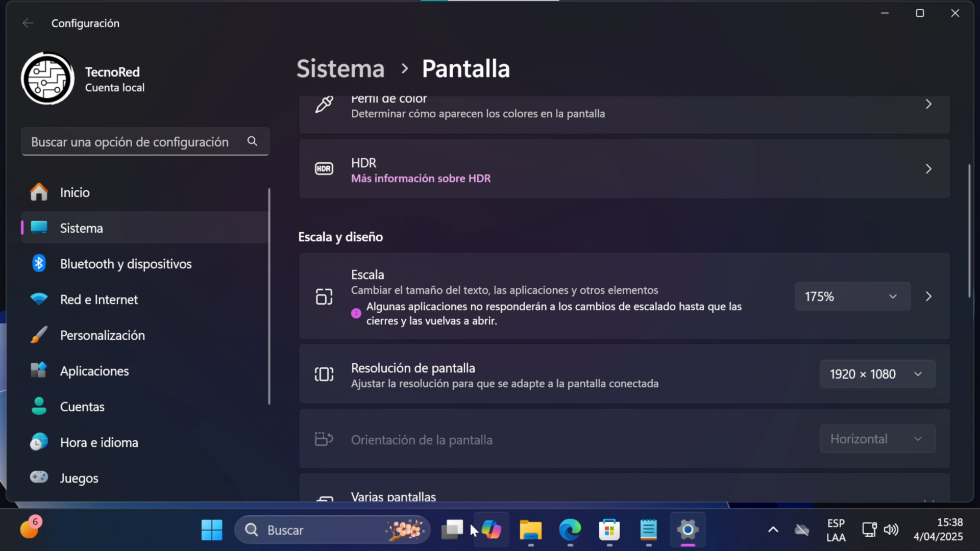Click the Escala scaling icon
Screen dimensions: 980x551
pyautogui.click(x=324, y=296)
